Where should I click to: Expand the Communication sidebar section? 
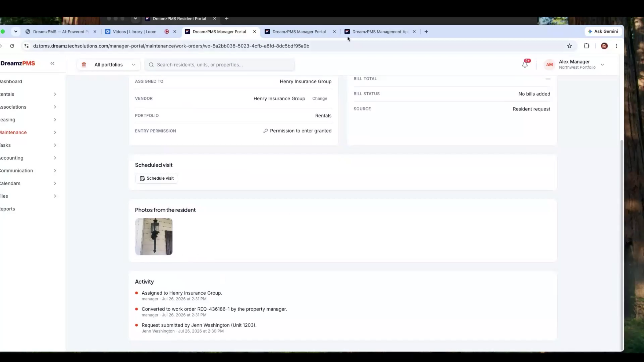coord(55,171)
